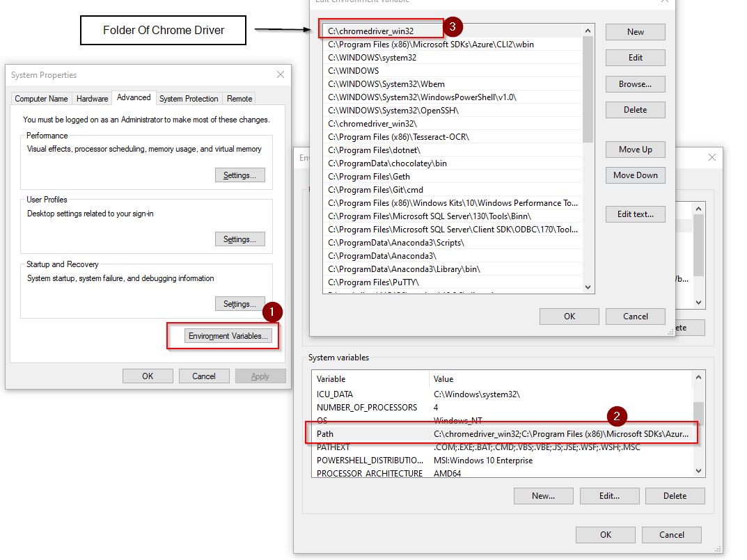The height and width of the screenshot is (560, 747).
Task: Select the PROCESSOR_ARCHITECTURE variable row
Action: tap(503, 473)
